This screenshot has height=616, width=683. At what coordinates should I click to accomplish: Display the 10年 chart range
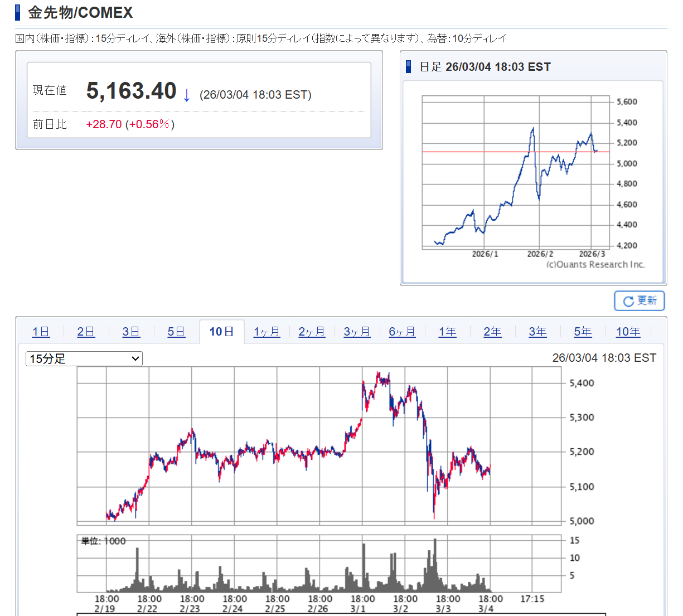click(x=628, y=332)
